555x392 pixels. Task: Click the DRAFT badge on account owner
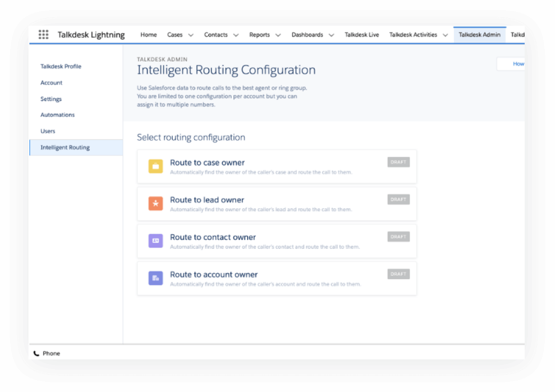coord(398,274)
